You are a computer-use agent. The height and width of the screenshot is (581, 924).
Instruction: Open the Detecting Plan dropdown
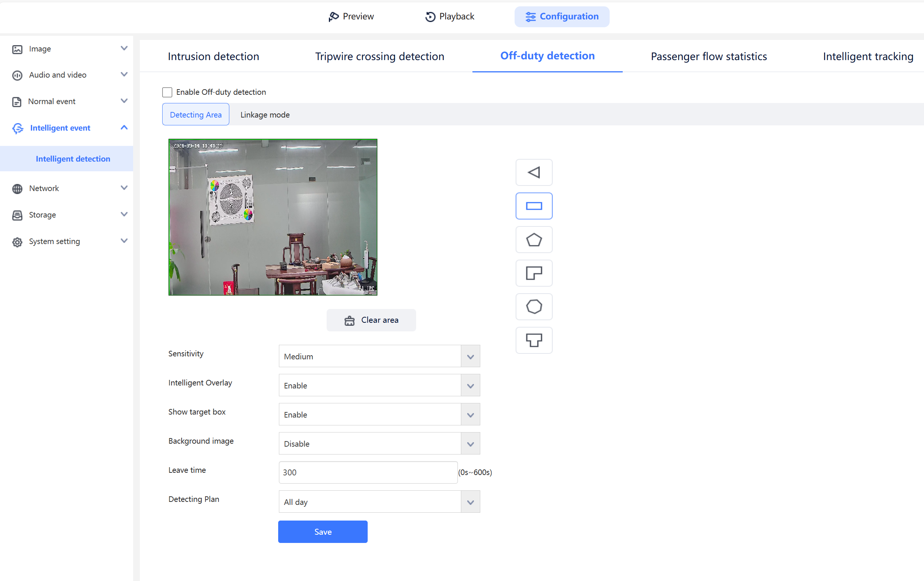[x=379, y=502]
